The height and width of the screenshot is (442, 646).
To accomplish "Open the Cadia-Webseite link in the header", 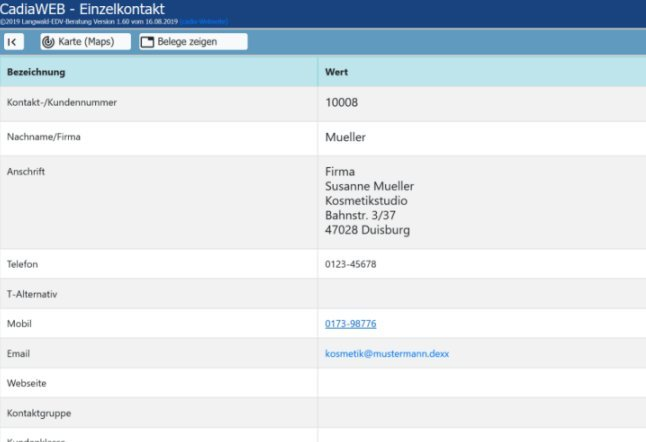I will tap(204, 21).
